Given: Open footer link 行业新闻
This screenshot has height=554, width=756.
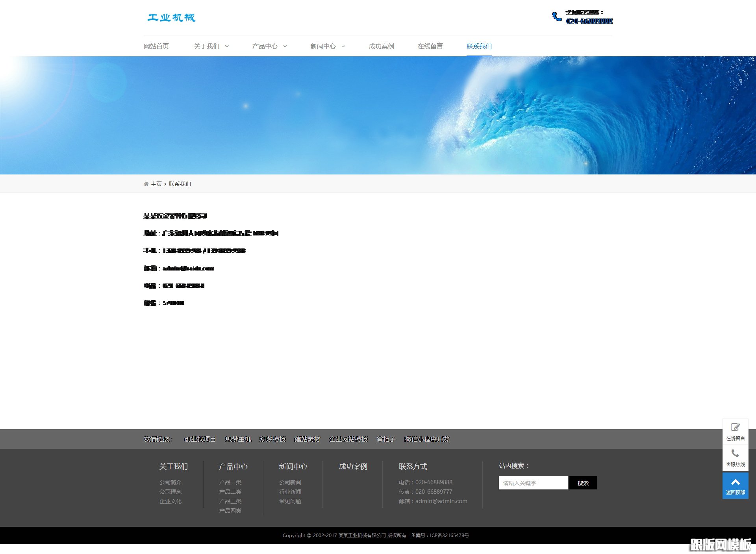Looking at the screenshot, I should (x=290, y=492).
